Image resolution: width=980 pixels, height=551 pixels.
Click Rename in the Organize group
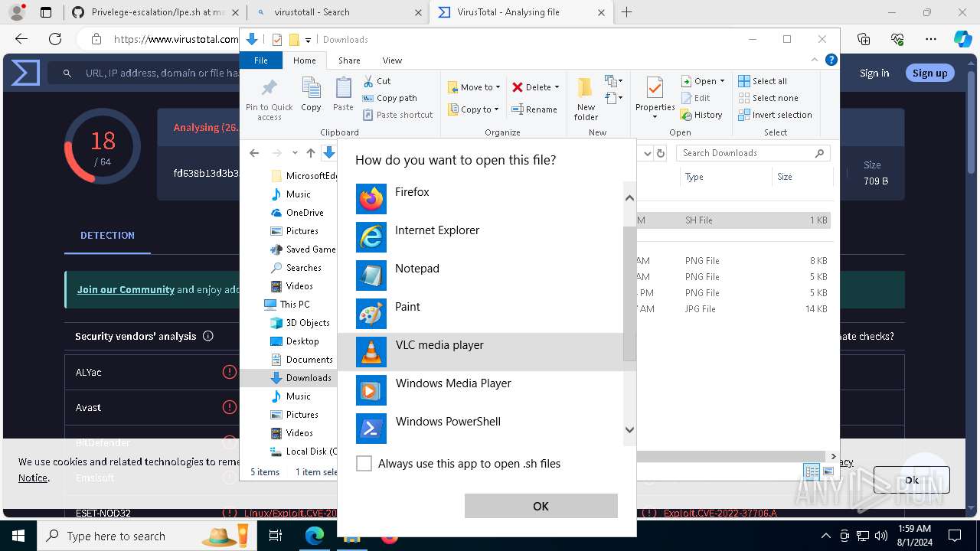pyautogui.click(x=535, y=109)
